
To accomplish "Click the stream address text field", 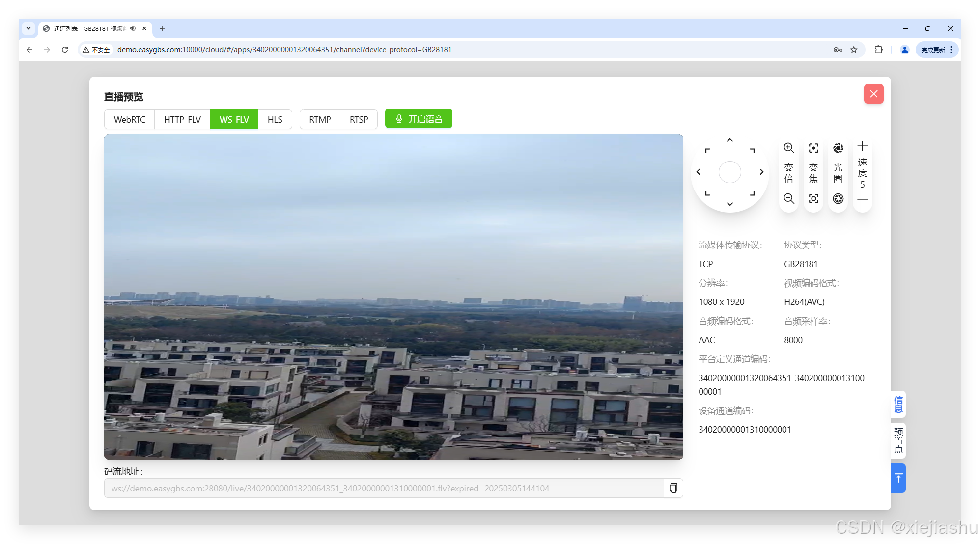I will pos(383,488).
